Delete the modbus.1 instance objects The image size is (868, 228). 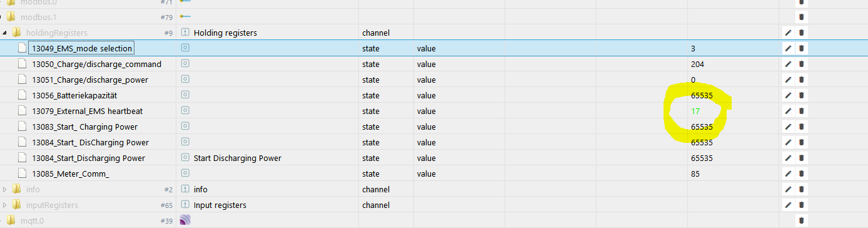pos(801,17)
